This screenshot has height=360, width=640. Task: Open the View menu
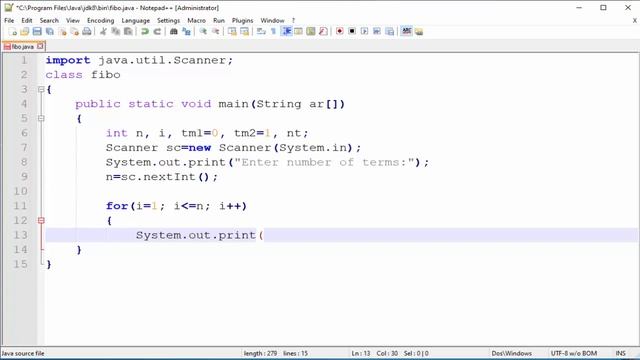point(73,20)
